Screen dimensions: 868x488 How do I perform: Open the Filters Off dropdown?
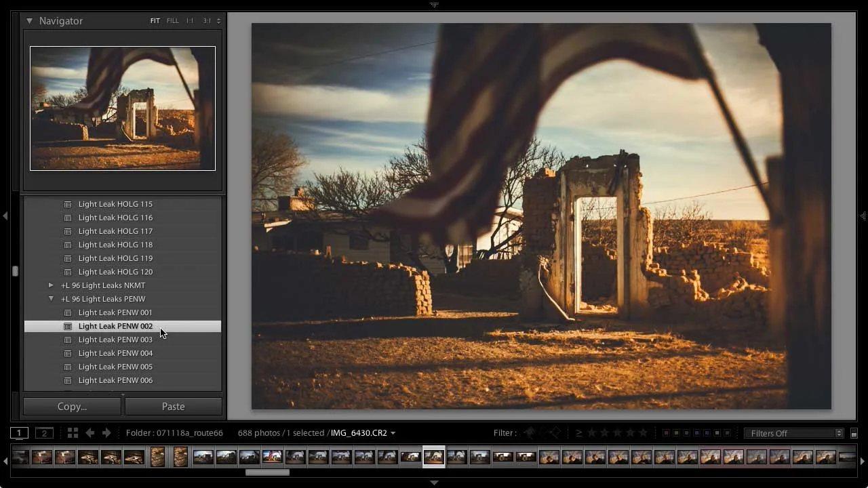click(x=793, y=433)
